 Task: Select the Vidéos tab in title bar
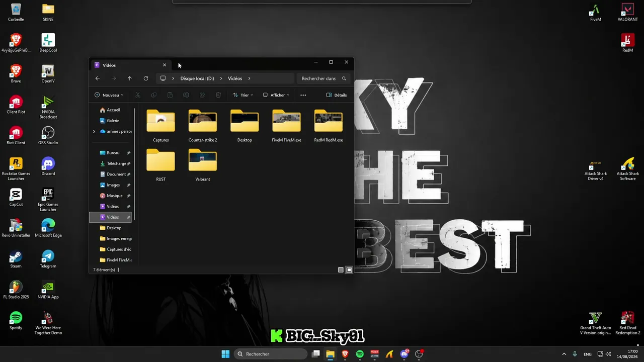click(130, 65)
